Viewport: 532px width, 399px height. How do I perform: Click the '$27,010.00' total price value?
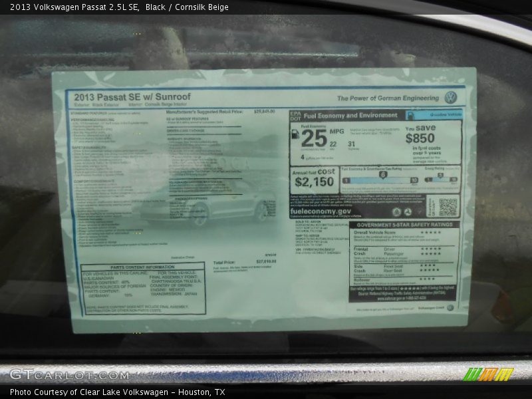tap(266, 261)
